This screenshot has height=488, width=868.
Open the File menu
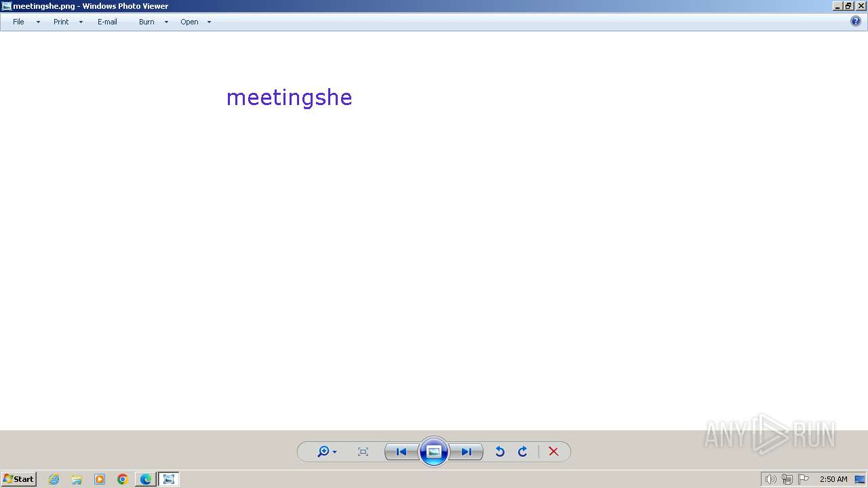(x=18, y=22)
